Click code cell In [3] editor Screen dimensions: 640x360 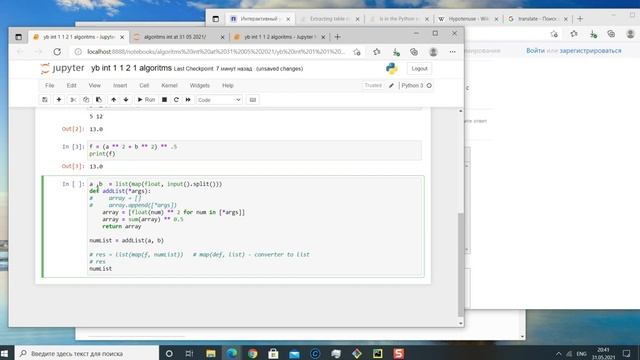(255, 150)
